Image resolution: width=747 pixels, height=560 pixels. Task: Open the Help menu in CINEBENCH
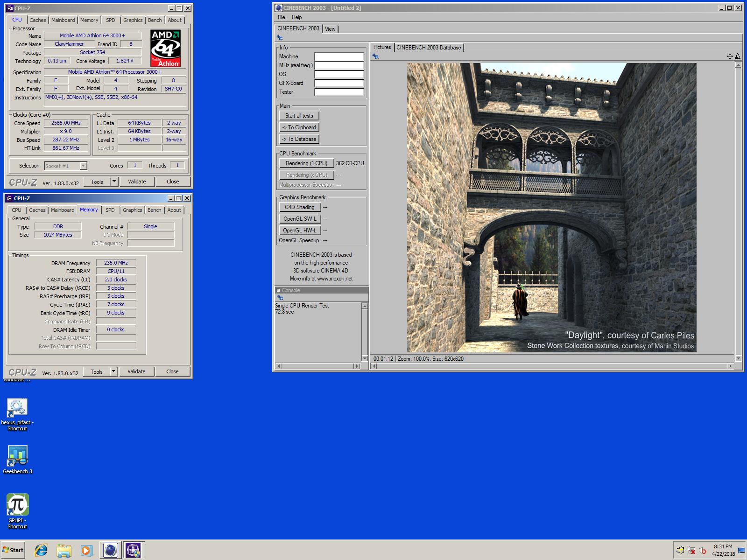pyautogui.click(x=296, y=17)
